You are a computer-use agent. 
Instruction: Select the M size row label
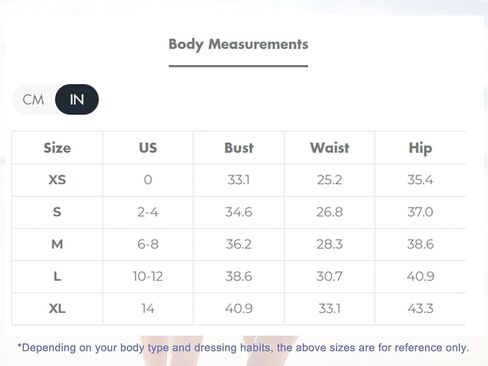click(57, 244)
